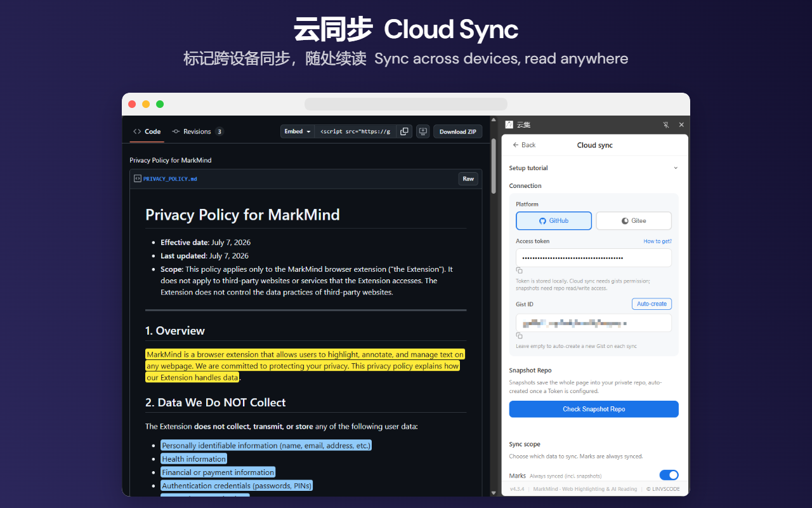Click the 'Last updated' list item
The width and height of the screenshot is (812, 508).
coord(204,256)
